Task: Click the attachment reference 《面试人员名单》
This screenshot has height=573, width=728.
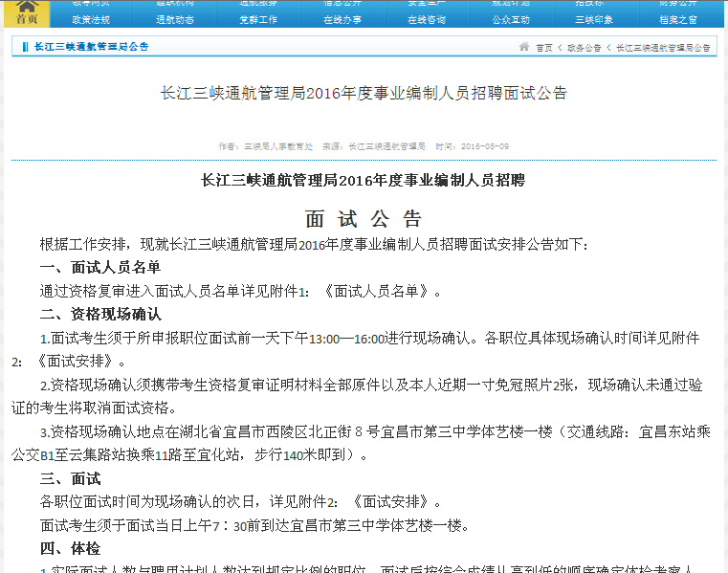Action: [x=376, y=291]
